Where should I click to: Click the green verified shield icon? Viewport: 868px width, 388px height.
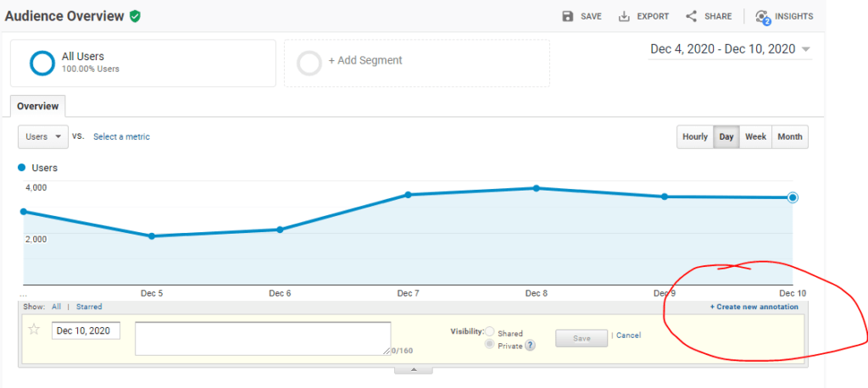coord(135,16)
